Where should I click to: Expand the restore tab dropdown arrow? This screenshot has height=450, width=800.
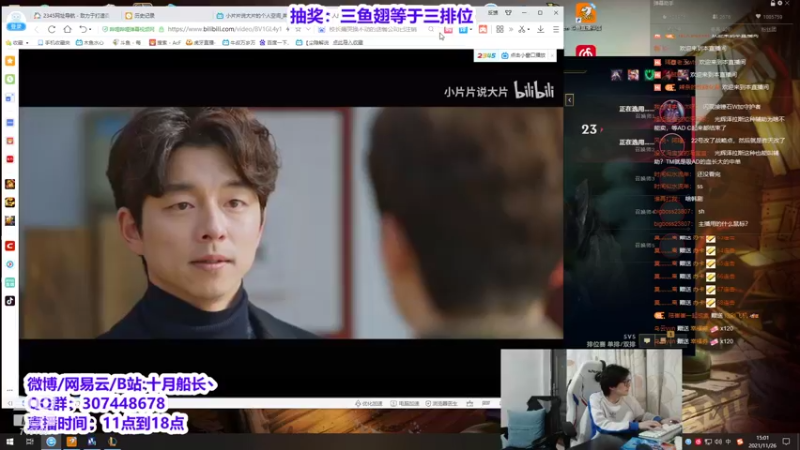[90, 30]
